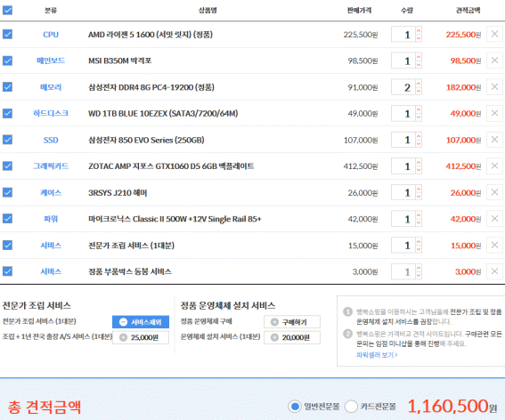The height and width of the screenshot is (420, 505).
Task: Uncheck the 메인보드 row checkbox
Action: pos(7,61)
